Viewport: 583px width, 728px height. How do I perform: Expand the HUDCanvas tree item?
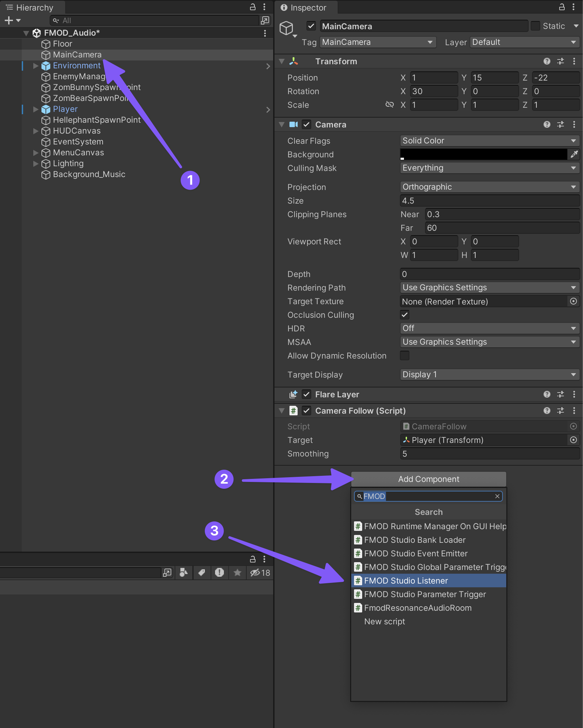click(36, 131)
